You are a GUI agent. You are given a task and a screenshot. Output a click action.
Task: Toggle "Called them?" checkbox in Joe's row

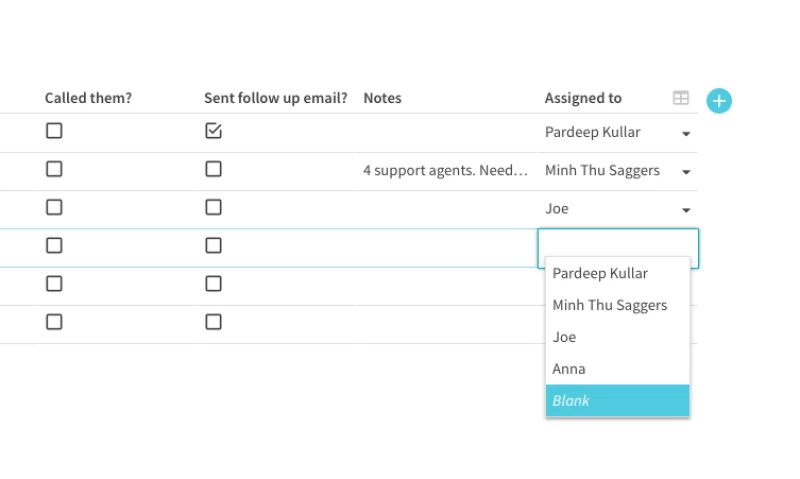pos(54,207)
